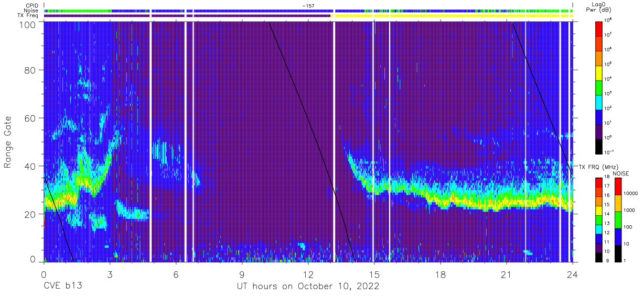Viewport: 644px width, 297px height.
Task: Click the 'Range Gate' y-axis label
Action: tap(8, 142)
